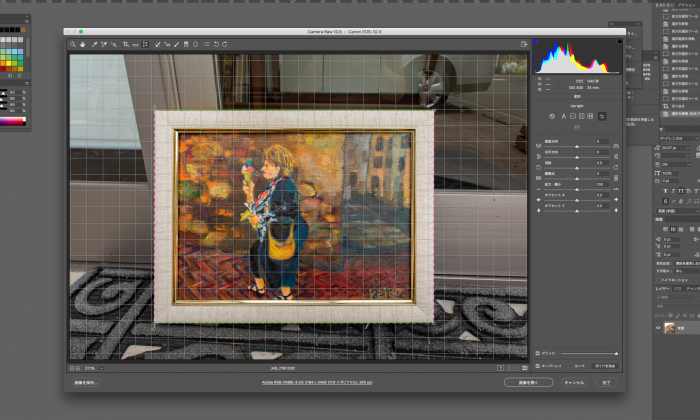The height and width of the screenshot is (420, 700).
Task: Open the zoom level dropdown
Action: click(x=102, y=368)
